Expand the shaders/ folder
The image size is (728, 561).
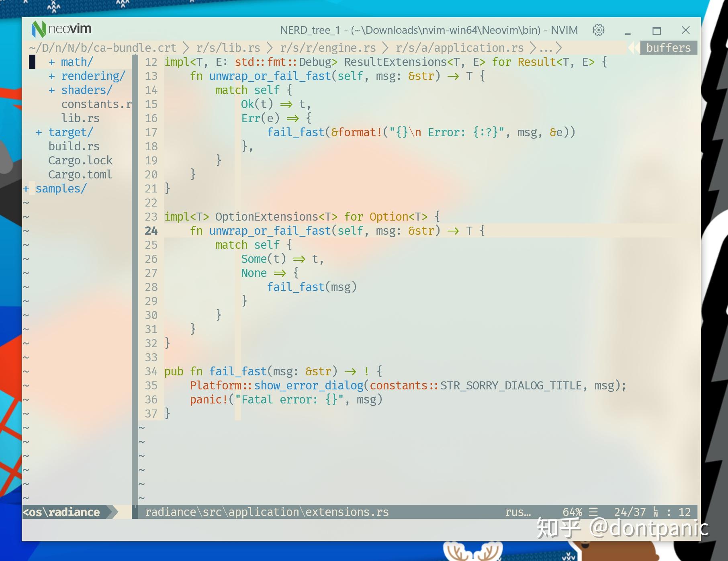(52, 90)
